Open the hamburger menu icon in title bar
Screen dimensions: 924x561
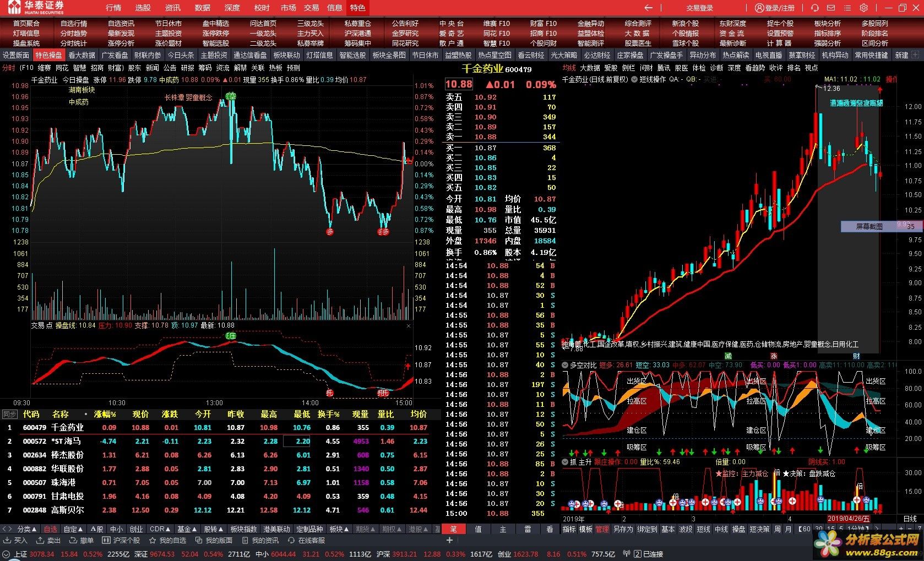[x=847, y=8]
